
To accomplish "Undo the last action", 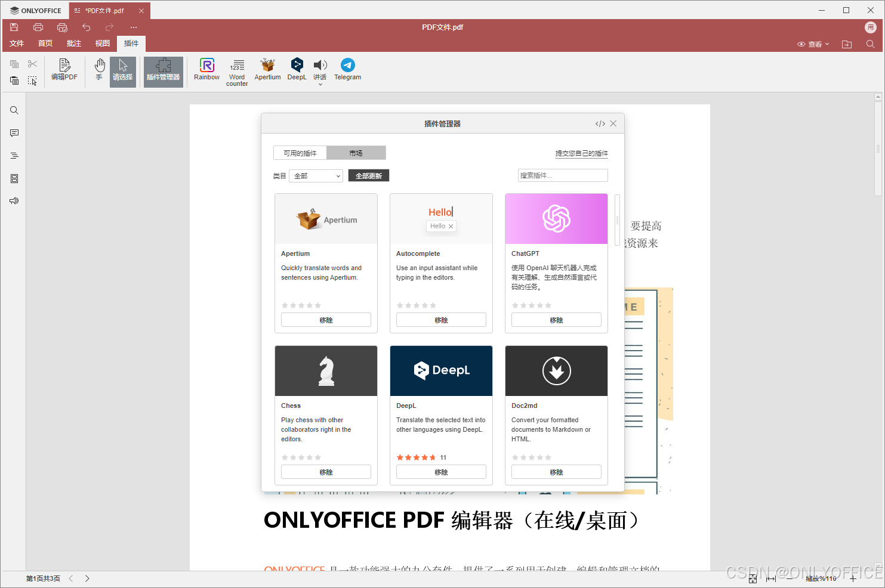I will (x=86, y=27).
